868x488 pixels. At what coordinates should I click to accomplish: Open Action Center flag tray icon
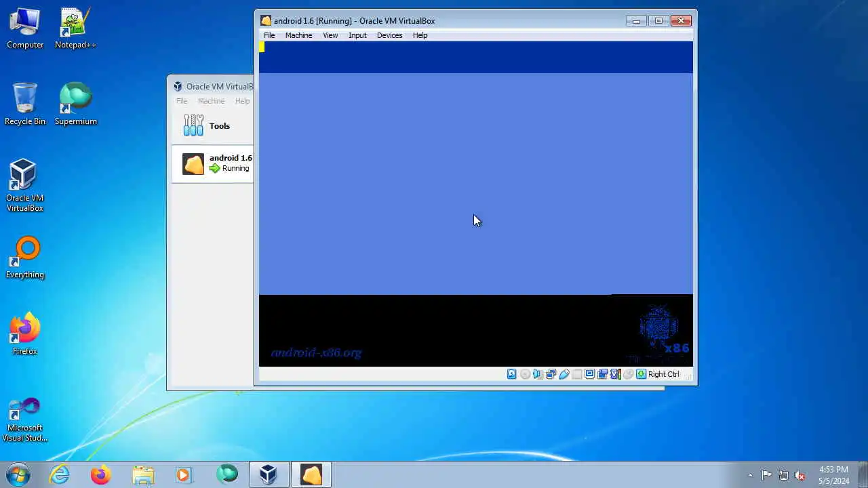766,475
